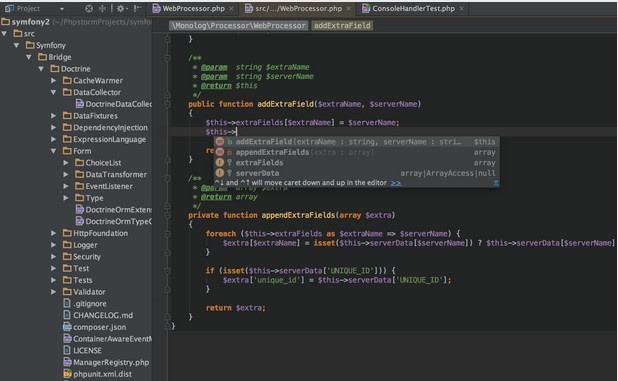Close the first WebProcessor.php tab
Viewport: 618px width, 381px height.
pyautogui.click(x=232, y=8)
